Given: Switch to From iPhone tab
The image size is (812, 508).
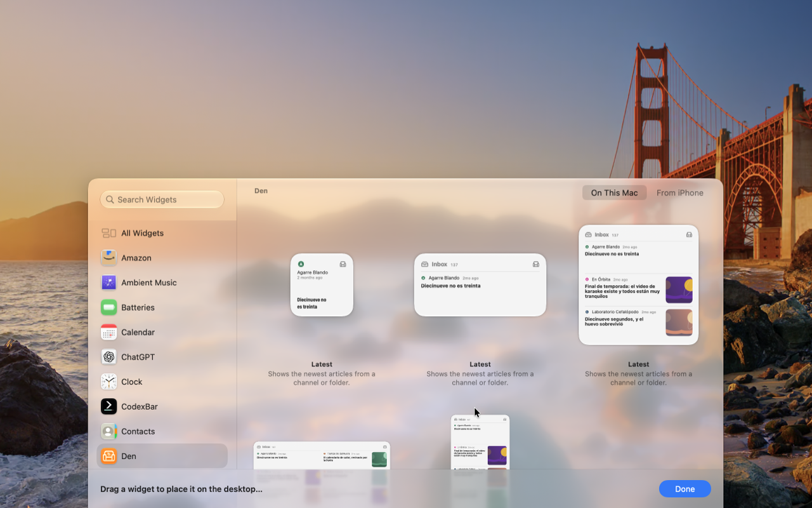Looking at the screenshot, I should point(680,193).
